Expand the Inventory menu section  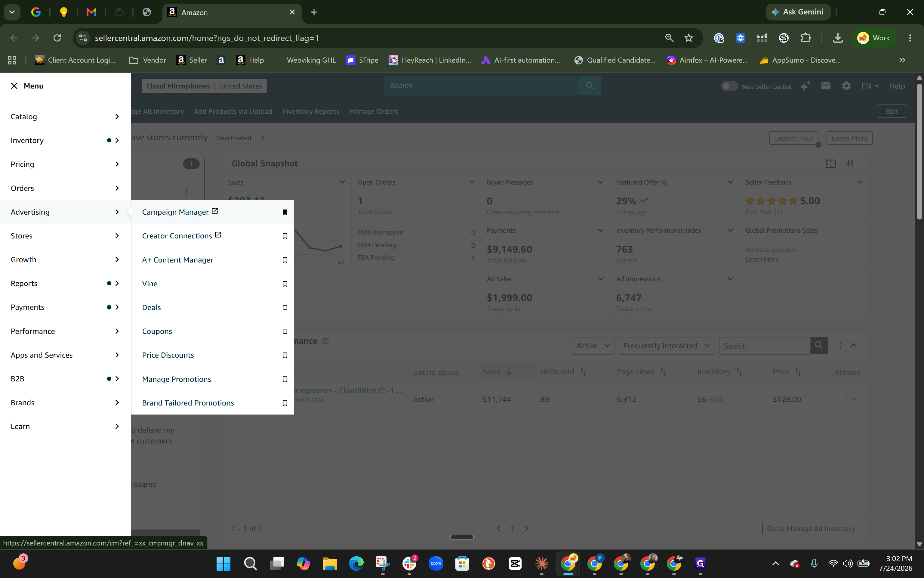(x=65, y=140)
